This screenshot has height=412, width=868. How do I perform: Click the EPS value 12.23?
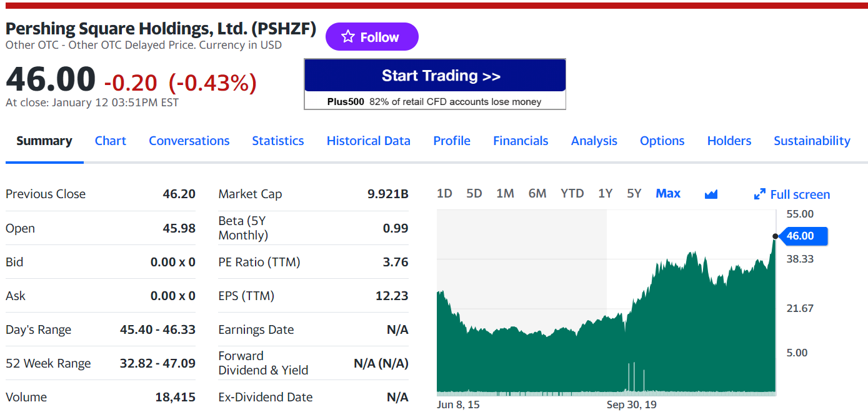(x=392, y=296)
